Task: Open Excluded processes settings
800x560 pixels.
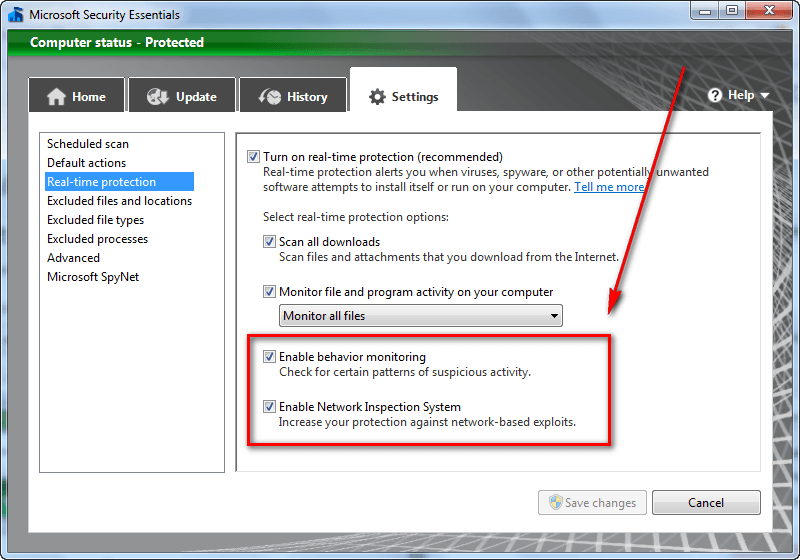Action: click(97, 239)
